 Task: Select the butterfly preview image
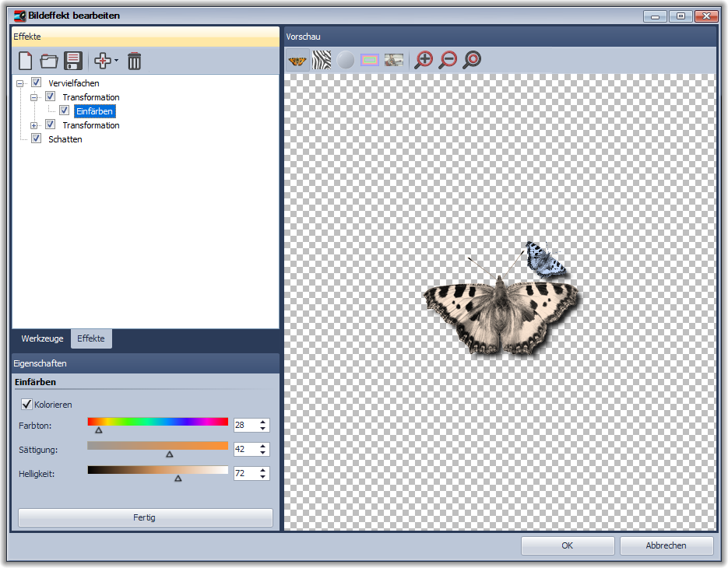tap(297, 60)
